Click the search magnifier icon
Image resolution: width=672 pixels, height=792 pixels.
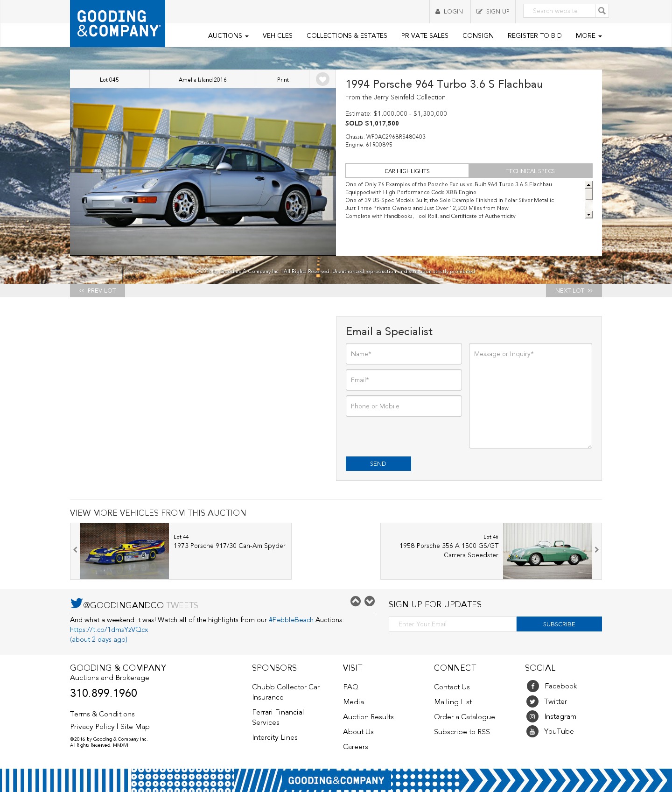[x=602, y=11]
